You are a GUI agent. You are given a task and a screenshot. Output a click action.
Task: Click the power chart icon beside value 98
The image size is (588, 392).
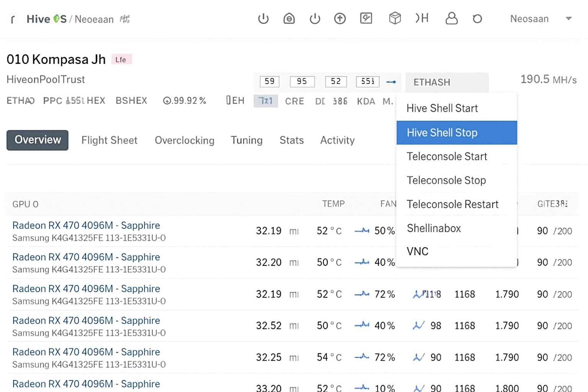[419, 325]
